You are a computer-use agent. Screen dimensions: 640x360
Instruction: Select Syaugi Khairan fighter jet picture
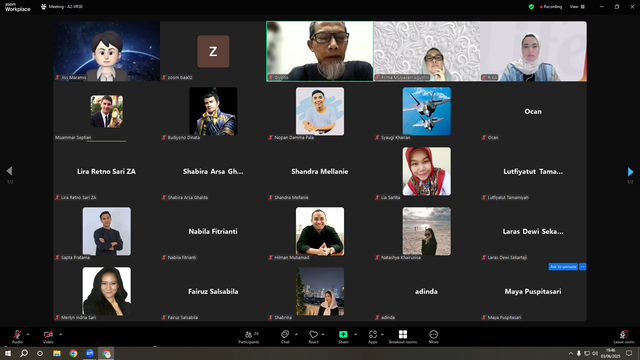[x=427, y=111]
